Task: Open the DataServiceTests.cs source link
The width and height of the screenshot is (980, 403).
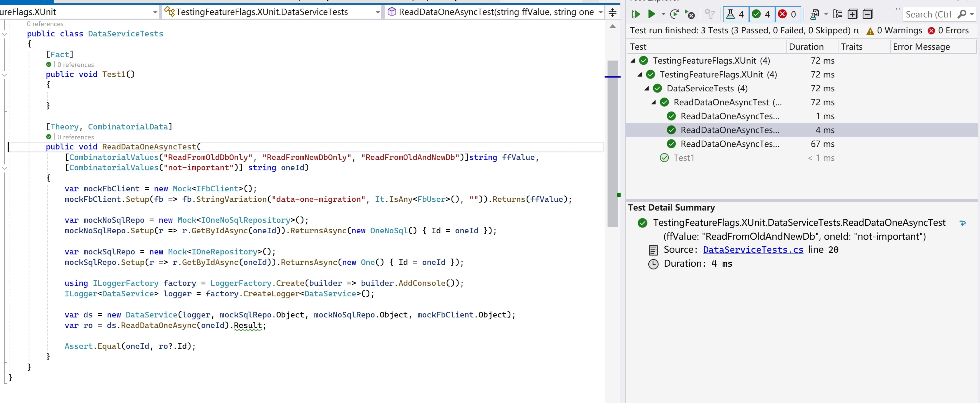Action: [x=753, y=250]
